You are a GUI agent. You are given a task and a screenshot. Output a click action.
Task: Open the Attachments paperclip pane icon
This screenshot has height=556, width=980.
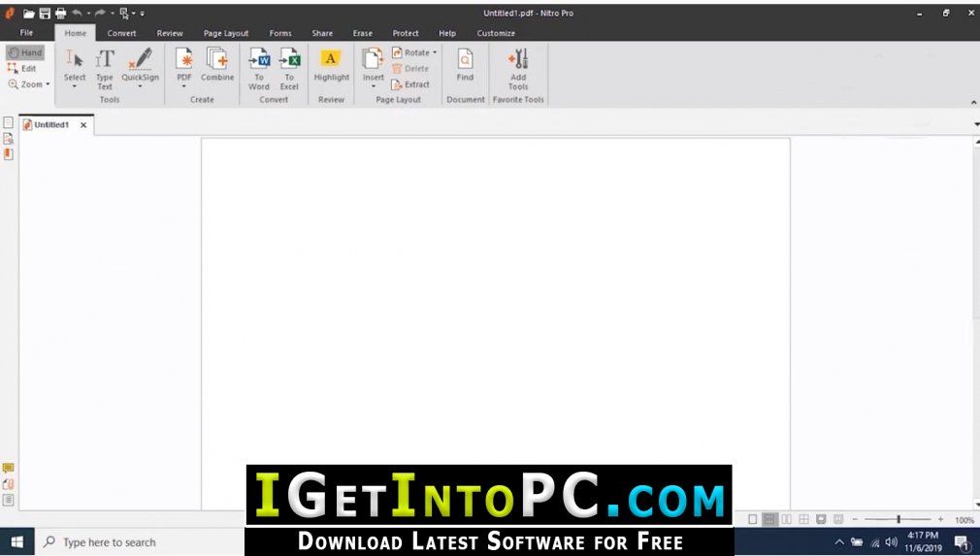pos(8,484)
